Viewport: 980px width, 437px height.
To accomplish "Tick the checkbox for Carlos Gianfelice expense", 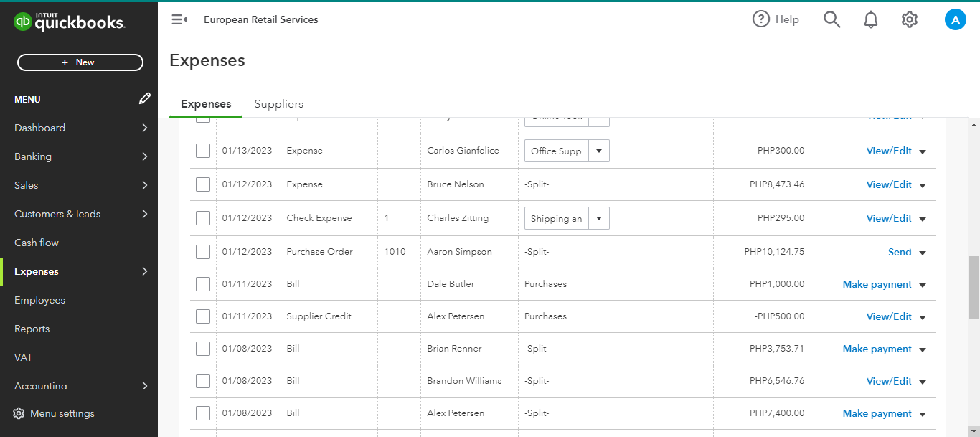I will (x=203, y=151).
